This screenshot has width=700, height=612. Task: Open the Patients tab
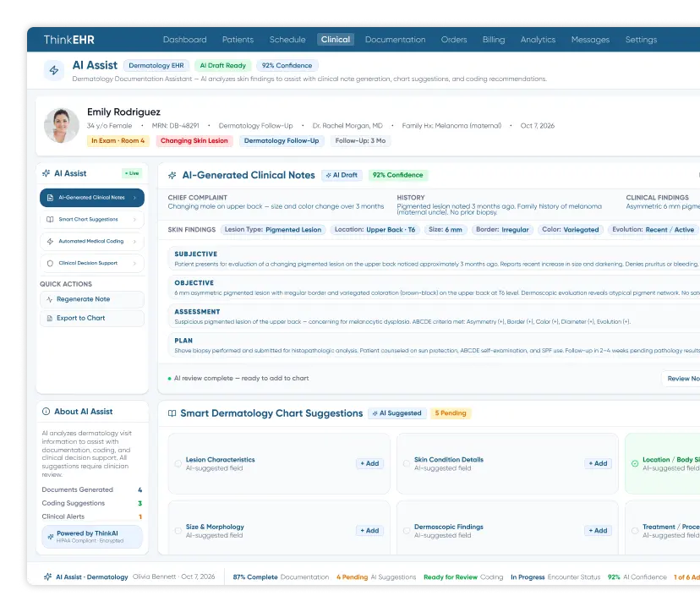click(x=238, y=39)
